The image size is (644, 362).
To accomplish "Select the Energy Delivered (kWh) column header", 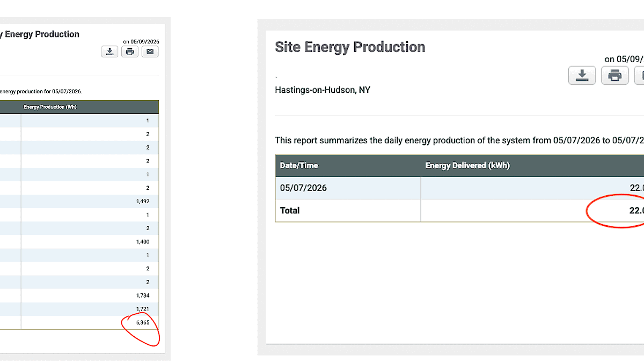I will 467,166.
